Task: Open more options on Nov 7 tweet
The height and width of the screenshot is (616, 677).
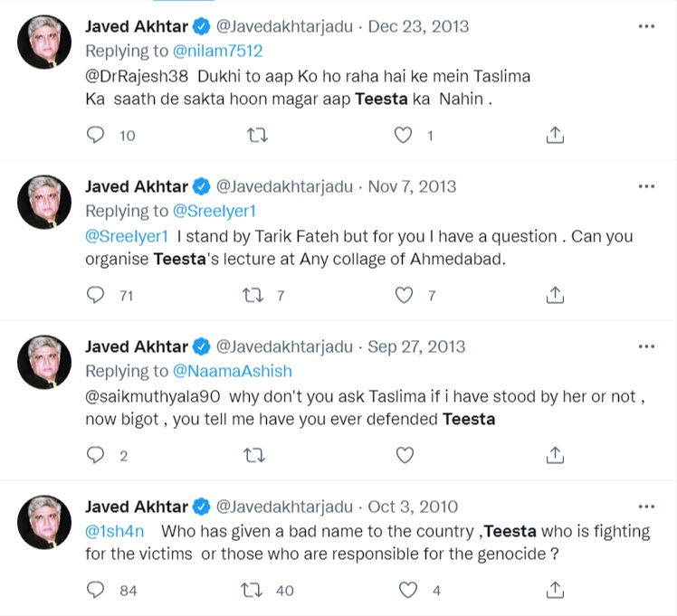Action: 645,186
